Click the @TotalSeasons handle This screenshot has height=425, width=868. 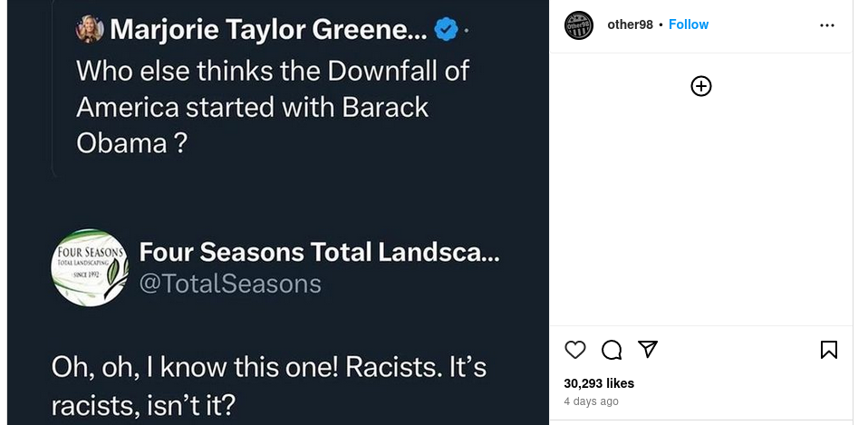230,284
